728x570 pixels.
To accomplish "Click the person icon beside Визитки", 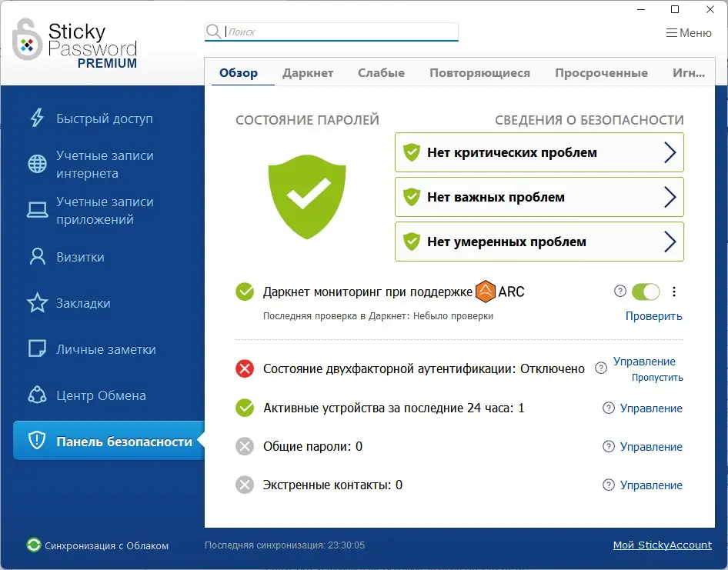I will (x=37, y=256).
